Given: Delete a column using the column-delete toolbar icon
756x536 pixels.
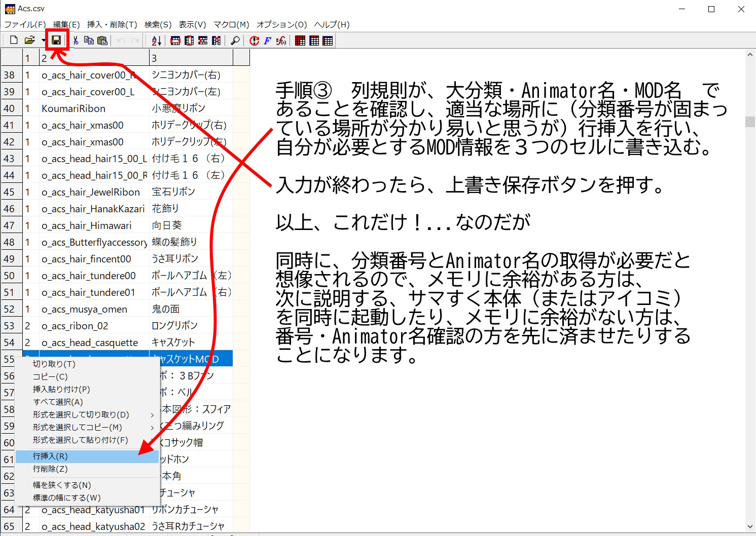Looking at the screenshot, I should point(217,41).
